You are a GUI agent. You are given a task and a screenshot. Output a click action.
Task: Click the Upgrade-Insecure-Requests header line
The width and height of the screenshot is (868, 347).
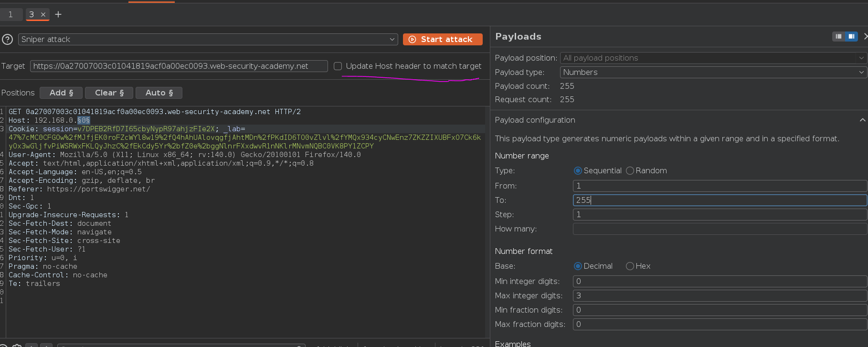[68, 215]
